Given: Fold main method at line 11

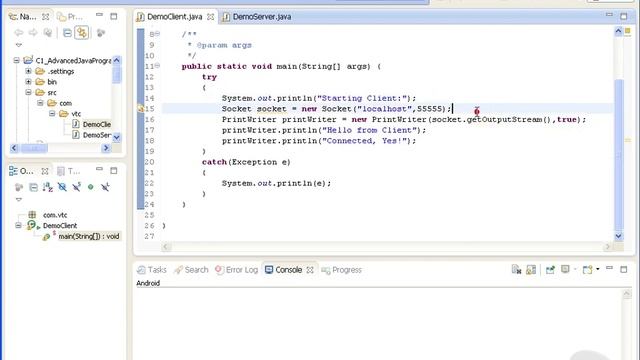Looking at the screenshot, I should 157,65.
